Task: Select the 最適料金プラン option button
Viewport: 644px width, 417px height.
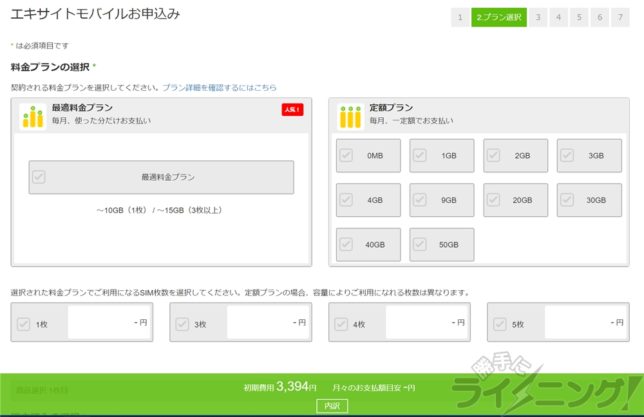Action: coord(161,177)
